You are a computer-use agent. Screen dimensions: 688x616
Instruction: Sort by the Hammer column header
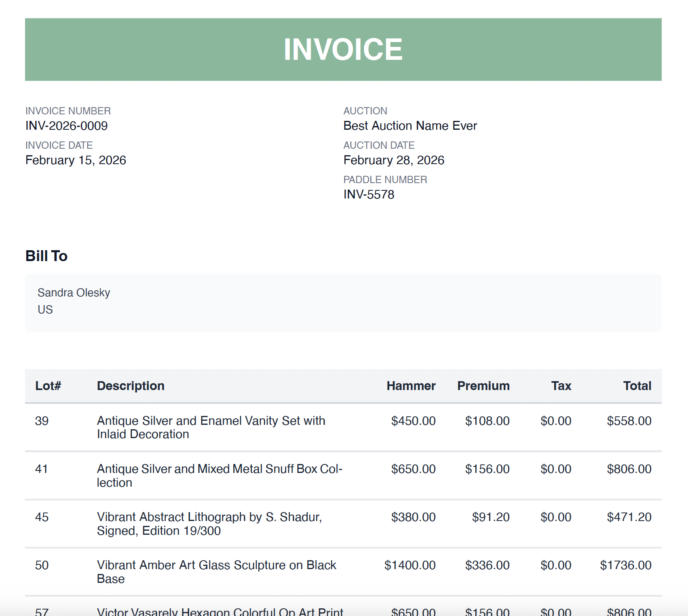coord(411,386)
